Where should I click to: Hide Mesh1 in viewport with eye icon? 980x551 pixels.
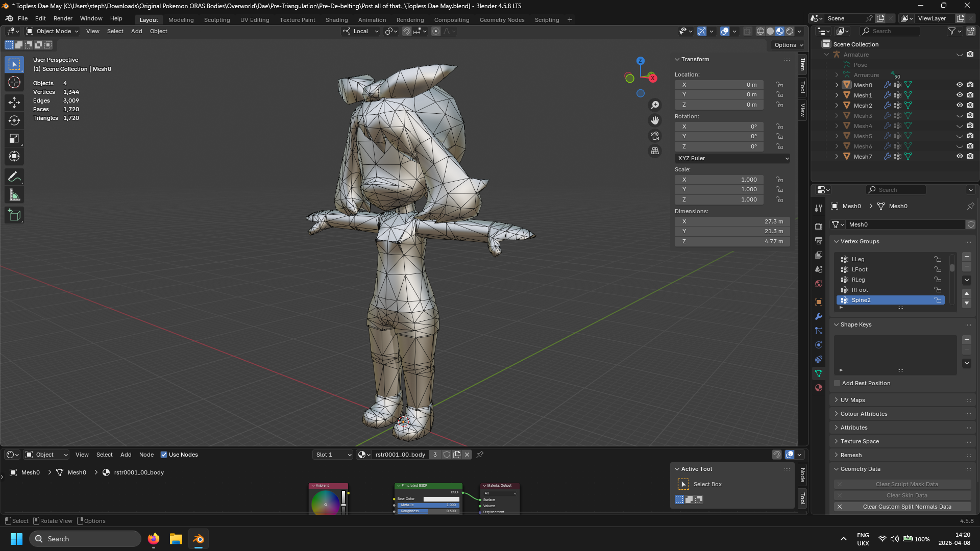pos(960,95)
